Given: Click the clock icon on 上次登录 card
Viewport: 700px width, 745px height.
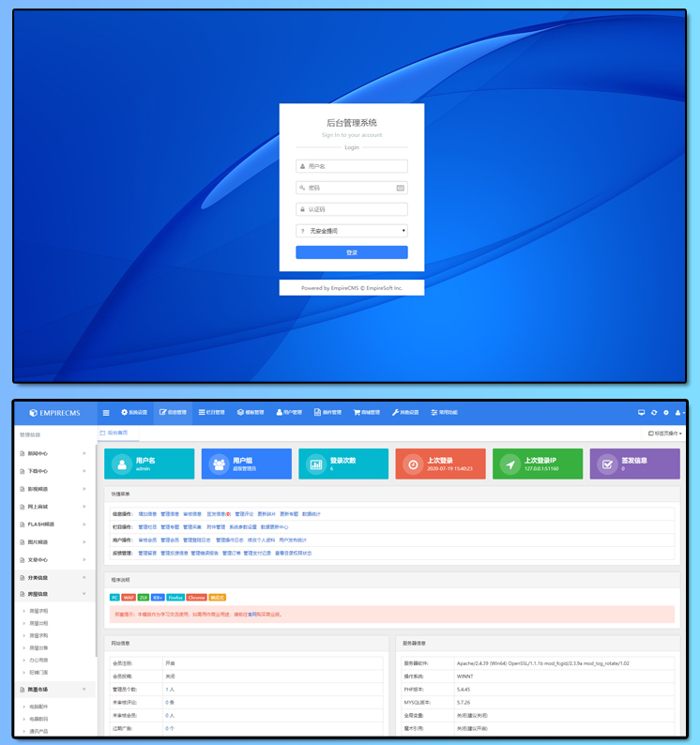Looking at the screenshot, I should [412, 464].
